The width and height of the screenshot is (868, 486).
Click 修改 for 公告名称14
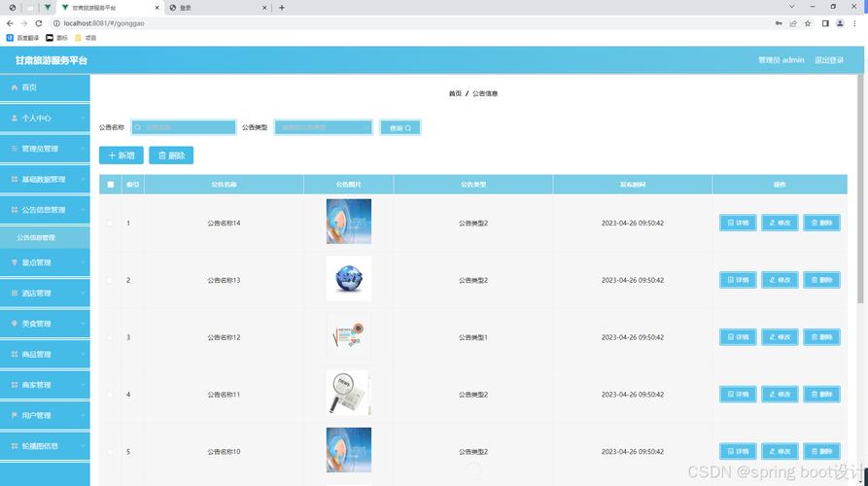click(780, 223)
